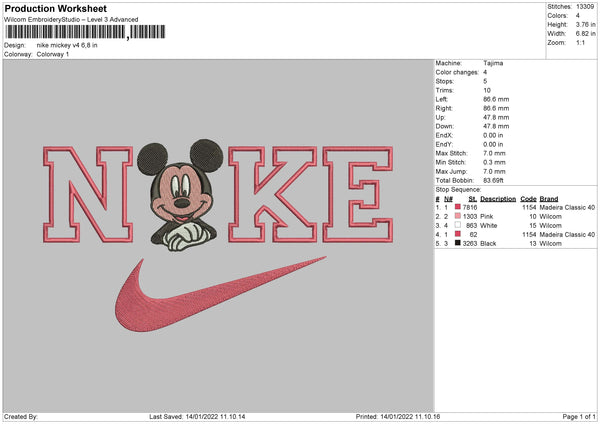Viewport: 600px width, 424px height.
Task: Click the 'Up:' label
Action: pyautogui.click(x=440, y=117)
